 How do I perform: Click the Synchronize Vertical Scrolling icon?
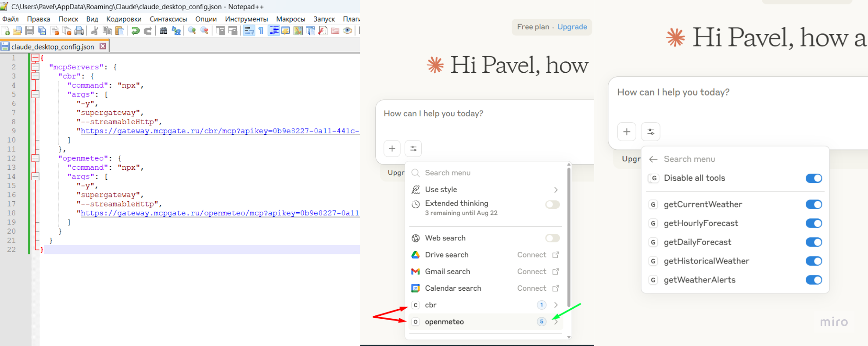[220, 31]
